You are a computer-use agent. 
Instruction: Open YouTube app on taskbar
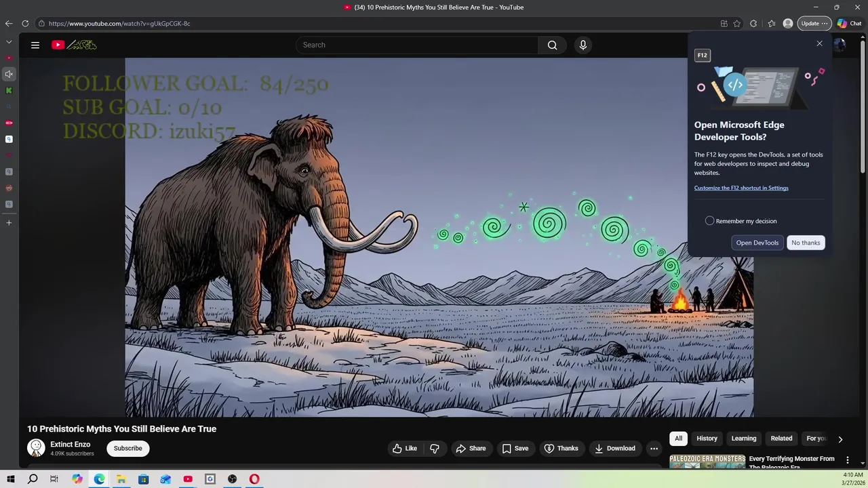tap(188, 479)
